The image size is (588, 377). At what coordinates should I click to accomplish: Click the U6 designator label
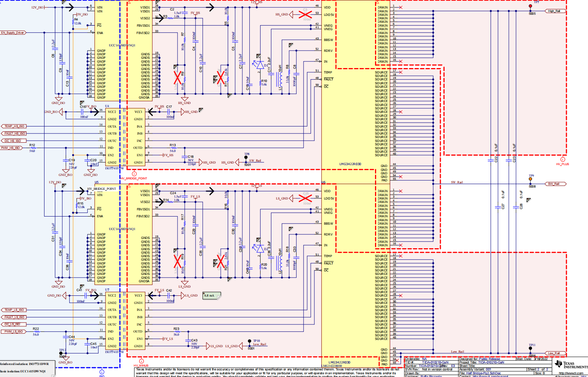click(324, 182)
